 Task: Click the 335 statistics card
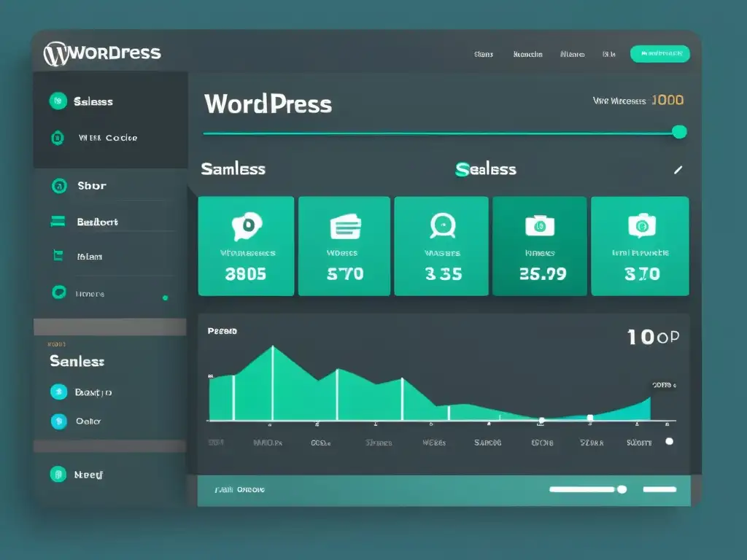coord(441,246)
